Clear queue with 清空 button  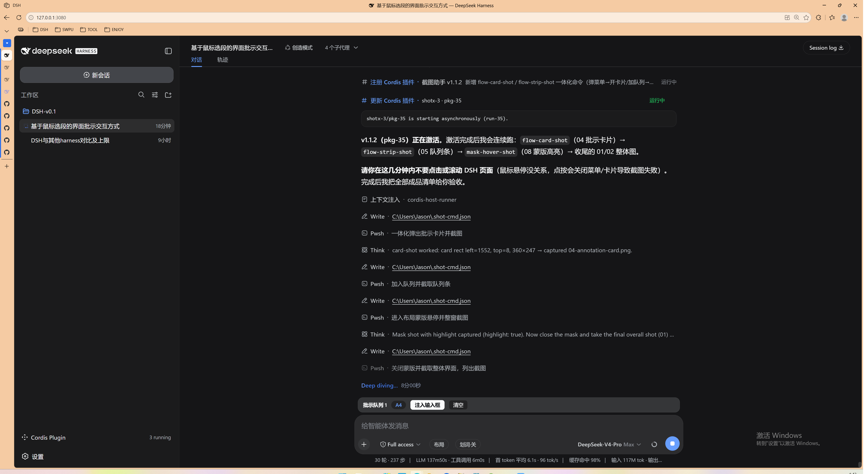(458, 405)
